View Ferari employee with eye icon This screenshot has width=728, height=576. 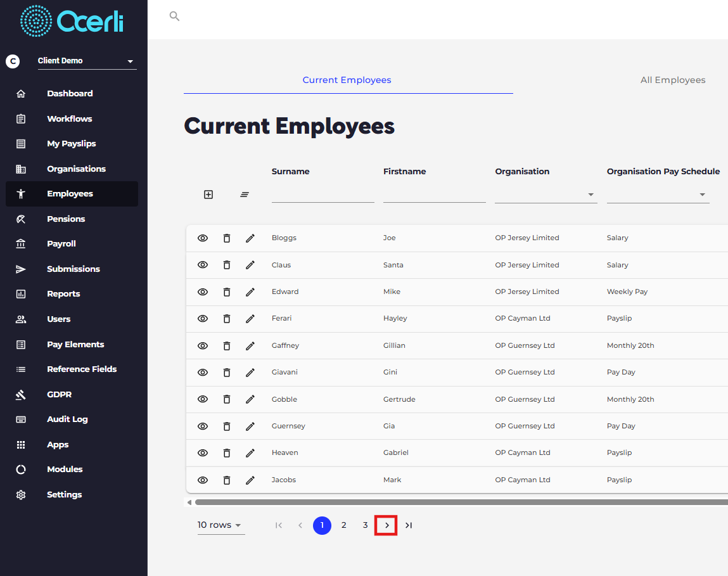pos(203,319)
